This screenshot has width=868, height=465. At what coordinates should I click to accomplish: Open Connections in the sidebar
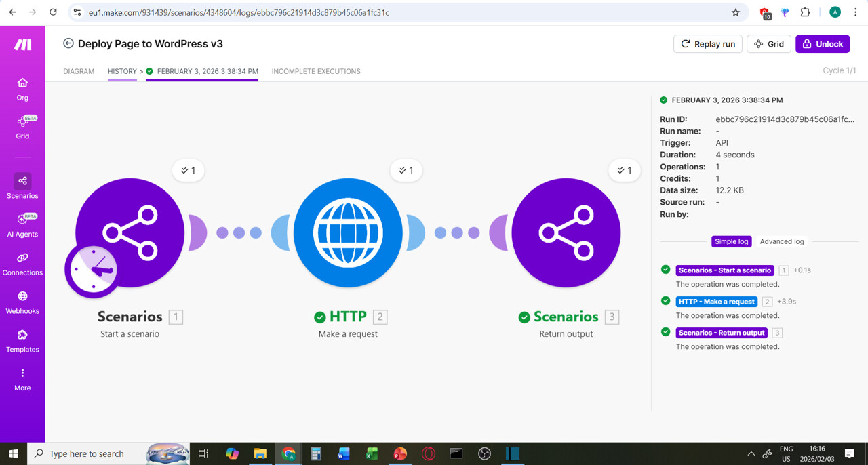pyautogui.click(x=22, y=264)
